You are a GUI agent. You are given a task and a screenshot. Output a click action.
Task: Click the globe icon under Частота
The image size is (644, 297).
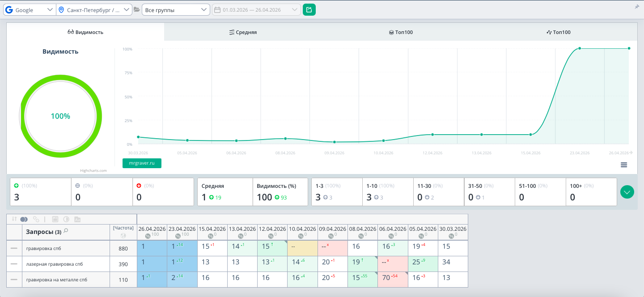(123, 236)
